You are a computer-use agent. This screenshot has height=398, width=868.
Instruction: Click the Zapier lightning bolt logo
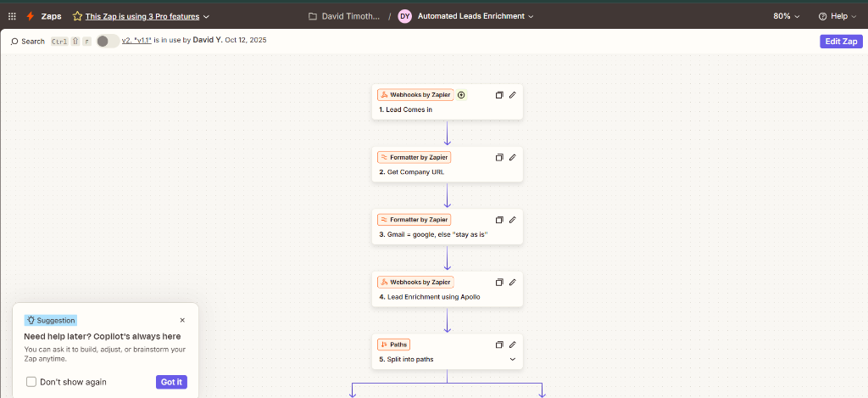pos(31,16)
